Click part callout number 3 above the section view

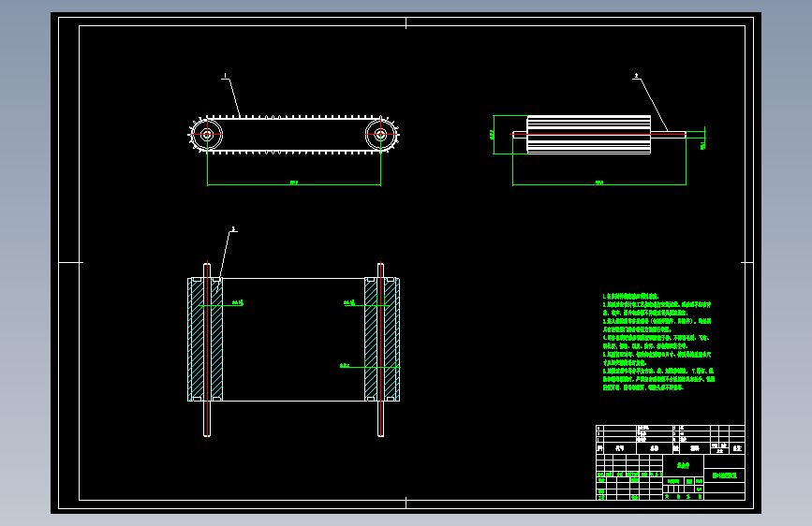233,228
